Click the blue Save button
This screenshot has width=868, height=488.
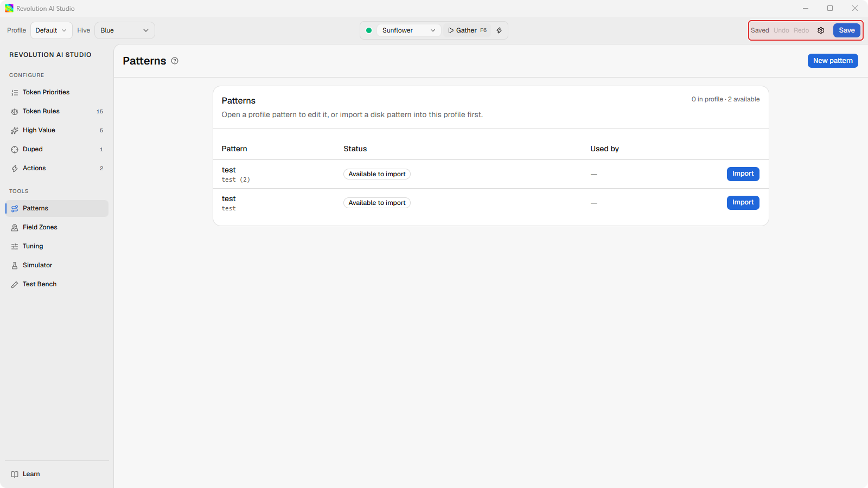[847, 30]
